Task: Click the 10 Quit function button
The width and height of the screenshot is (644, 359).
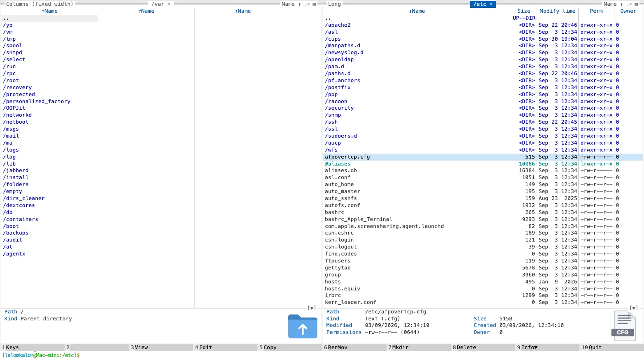Action: pyautogui.click(x=612, y=347)
